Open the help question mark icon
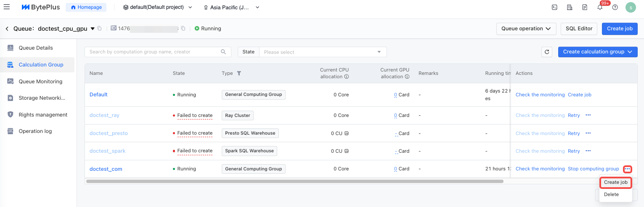 [615, 8]
